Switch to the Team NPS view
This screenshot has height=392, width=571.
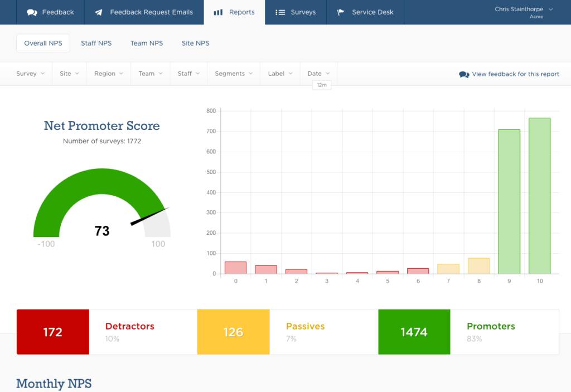[x=146, y=43]
